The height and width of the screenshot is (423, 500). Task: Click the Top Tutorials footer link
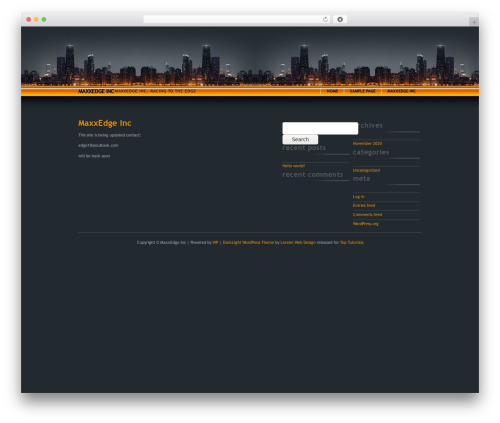[x=352, y=242]
